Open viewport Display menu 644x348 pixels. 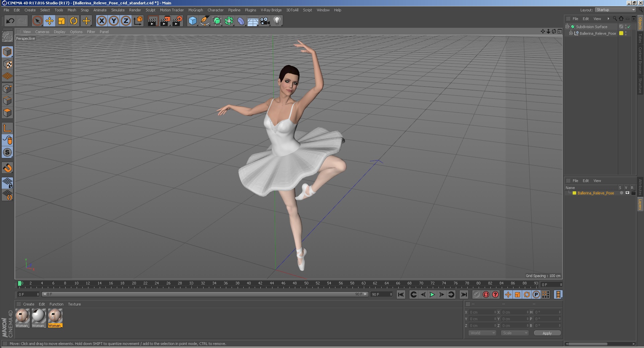tap(60, 32)
